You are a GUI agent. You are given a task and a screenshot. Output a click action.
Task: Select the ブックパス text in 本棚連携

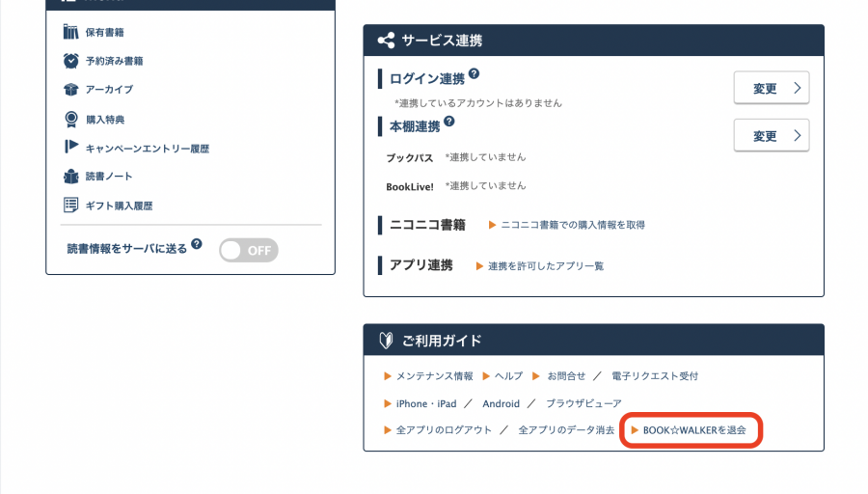410,158
